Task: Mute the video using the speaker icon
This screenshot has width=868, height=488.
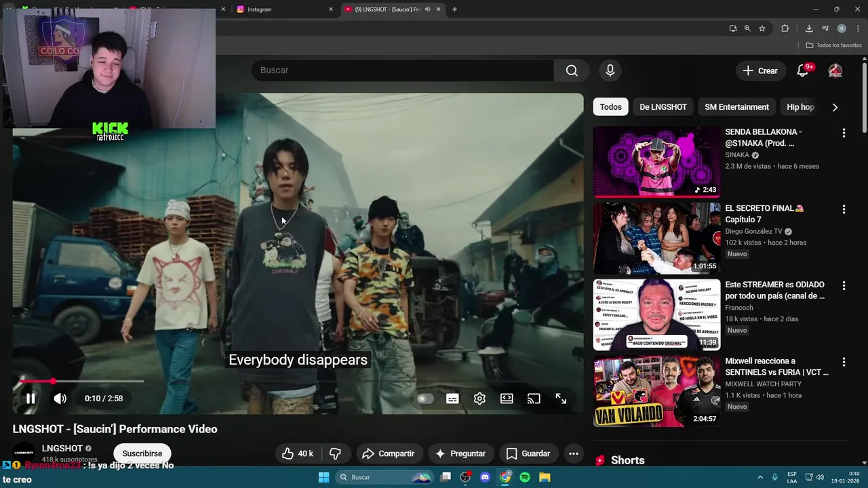Action: pos(60,399)
